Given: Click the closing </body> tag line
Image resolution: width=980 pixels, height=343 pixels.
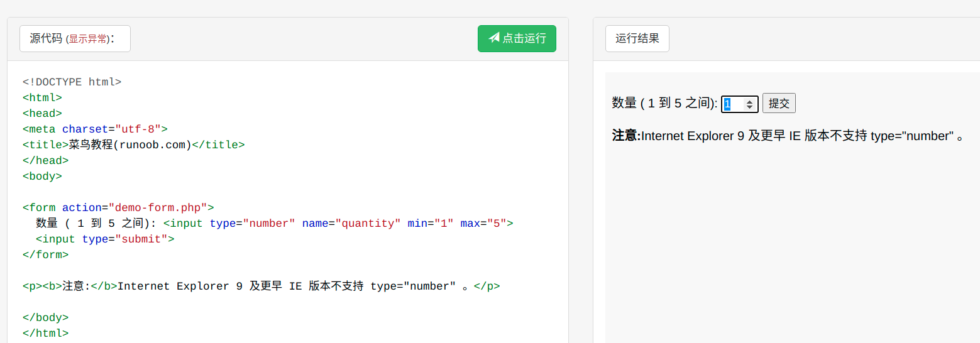Looking at the screenshot, I should (45, 317).
